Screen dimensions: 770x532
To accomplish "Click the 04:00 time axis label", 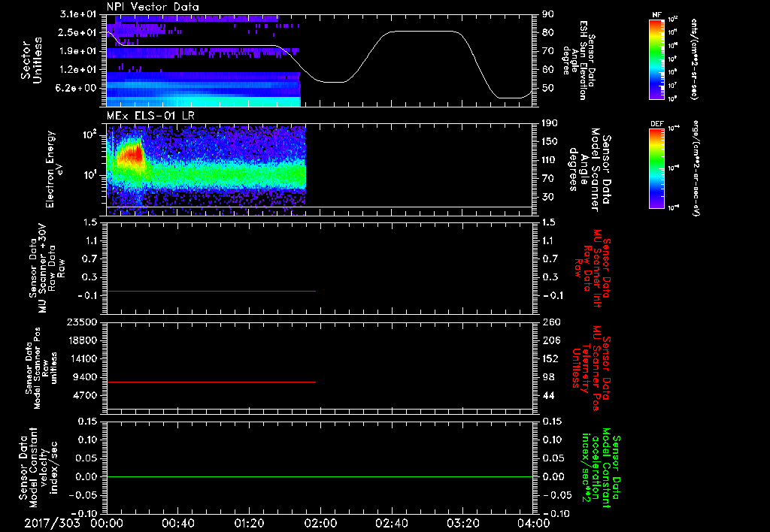I will (x=534, y=523).
